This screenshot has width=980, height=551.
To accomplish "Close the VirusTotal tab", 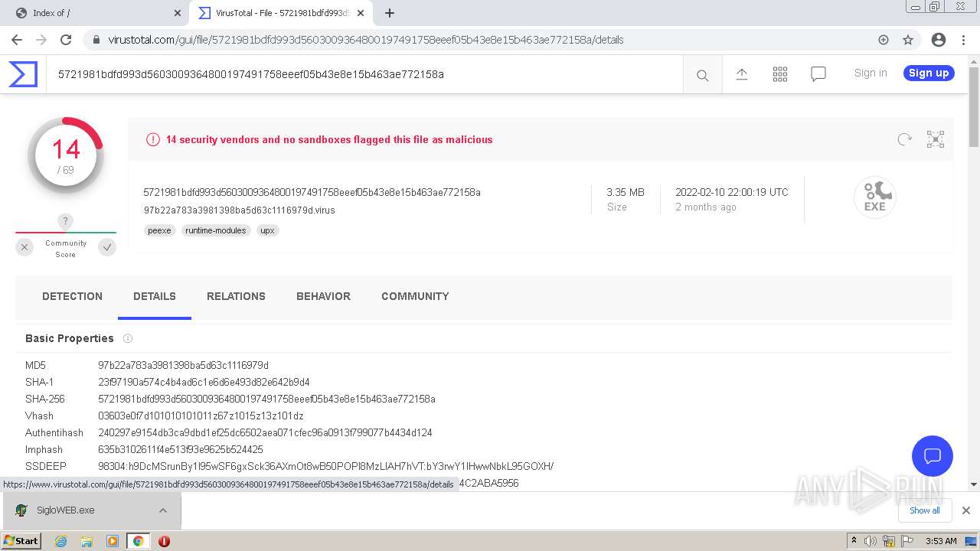I will click(x=361, y=13).
